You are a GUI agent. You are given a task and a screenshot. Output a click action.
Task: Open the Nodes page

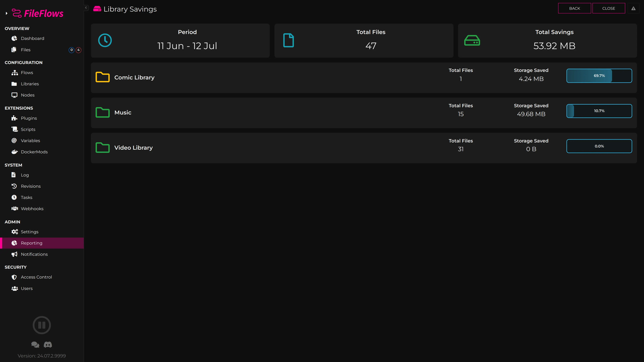point(42,95)
